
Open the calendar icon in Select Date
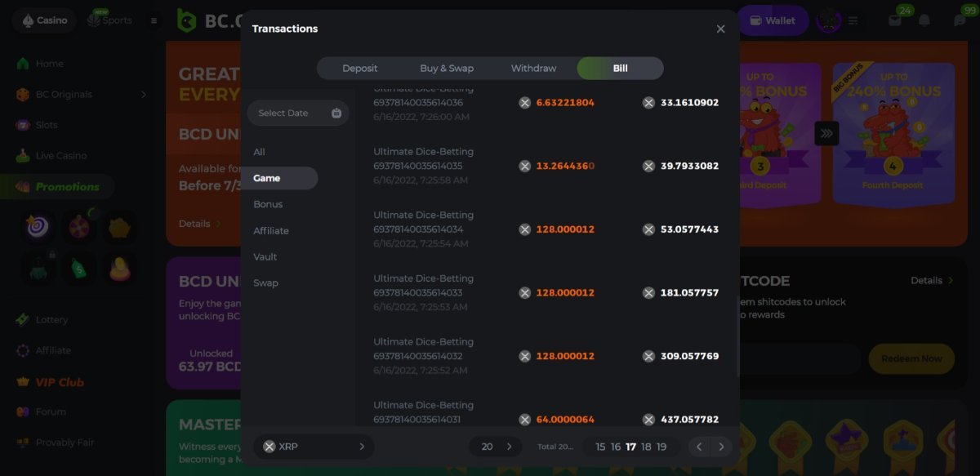(336, 113)
